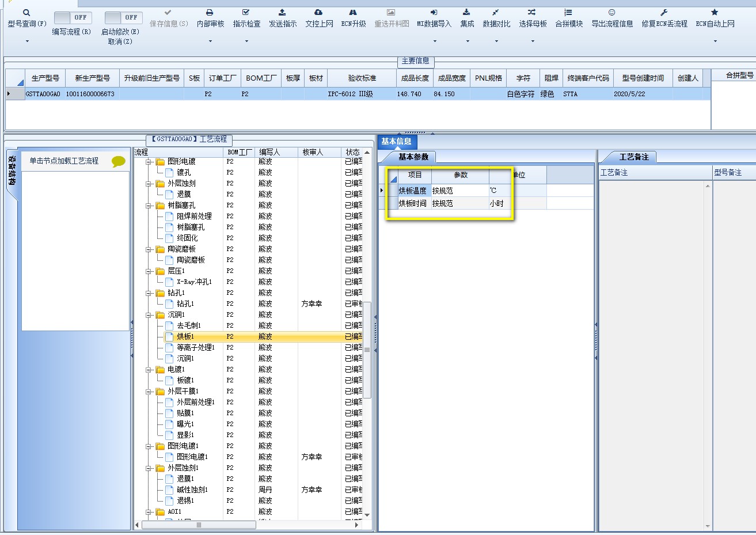Click the 工艺流程 panel header

190,139
